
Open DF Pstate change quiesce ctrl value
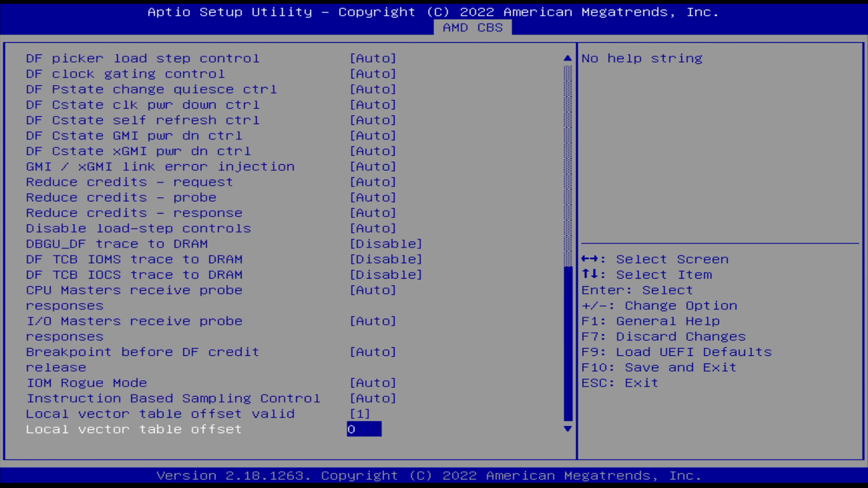(373, 89)
